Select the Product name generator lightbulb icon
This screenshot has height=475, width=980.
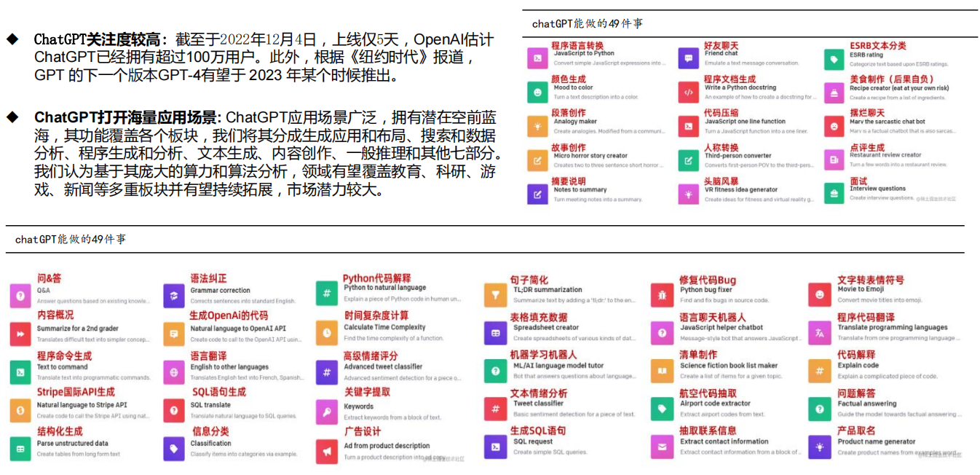click(819, 447)
